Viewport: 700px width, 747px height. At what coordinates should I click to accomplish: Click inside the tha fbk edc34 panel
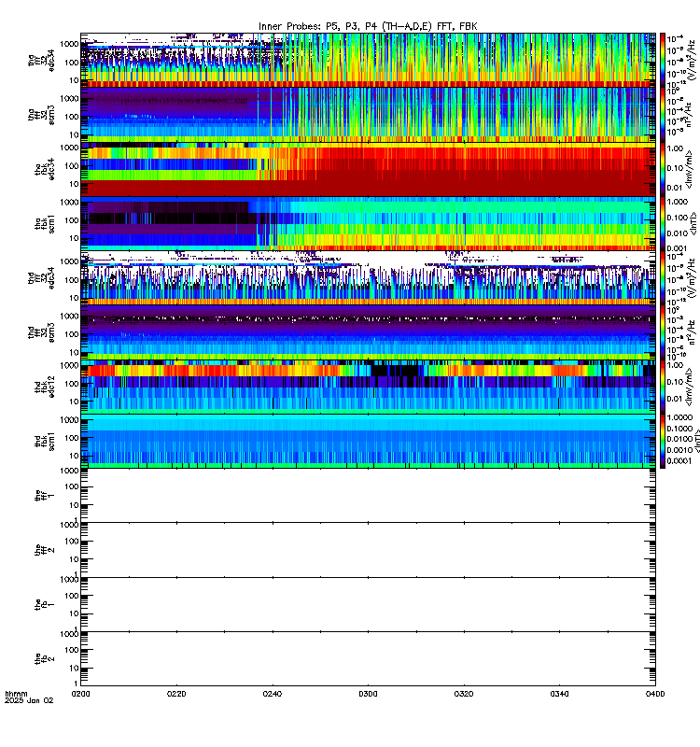point(368,170)
